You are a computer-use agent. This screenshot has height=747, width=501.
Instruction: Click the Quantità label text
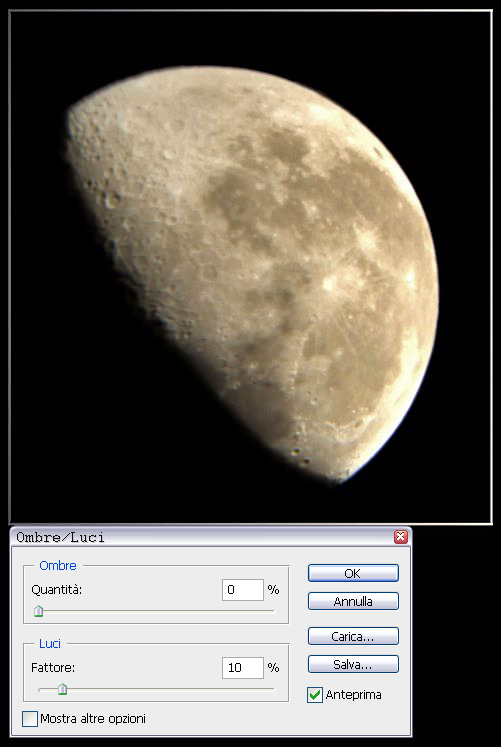coord(57,590)
